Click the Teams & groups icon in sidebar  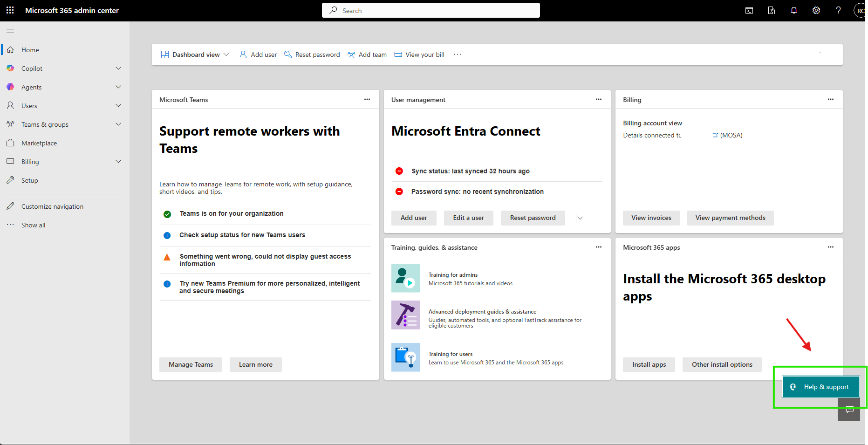10,124
